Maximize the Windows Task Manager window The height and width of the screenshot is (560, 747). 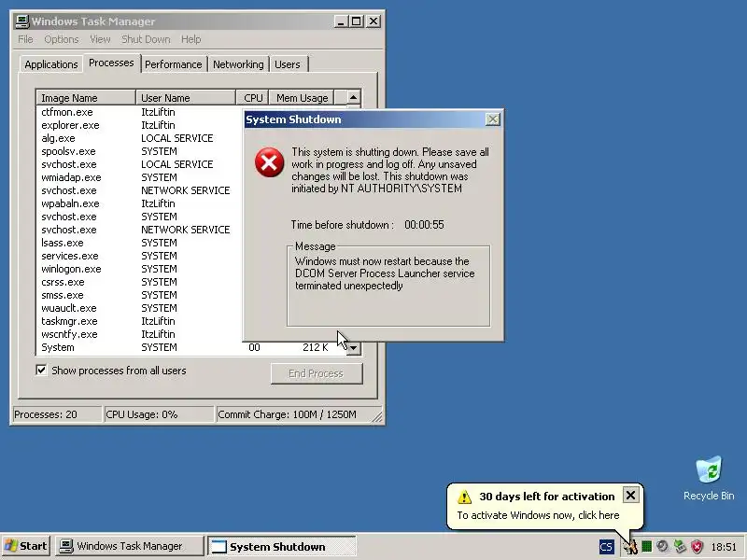pyautogui.click(x=357, y=21)
